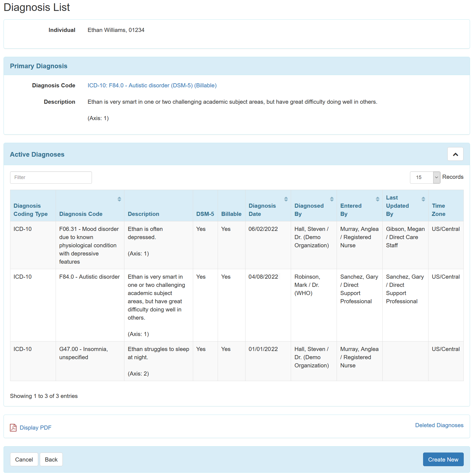The height and width of the screenshot is (476, 473).
Task: Open the records per page dropdown
Action: pos(425,177)
